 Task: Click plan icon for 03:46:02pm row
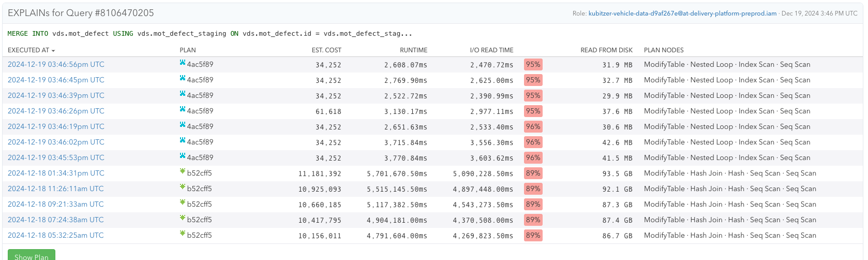(182, 140)
